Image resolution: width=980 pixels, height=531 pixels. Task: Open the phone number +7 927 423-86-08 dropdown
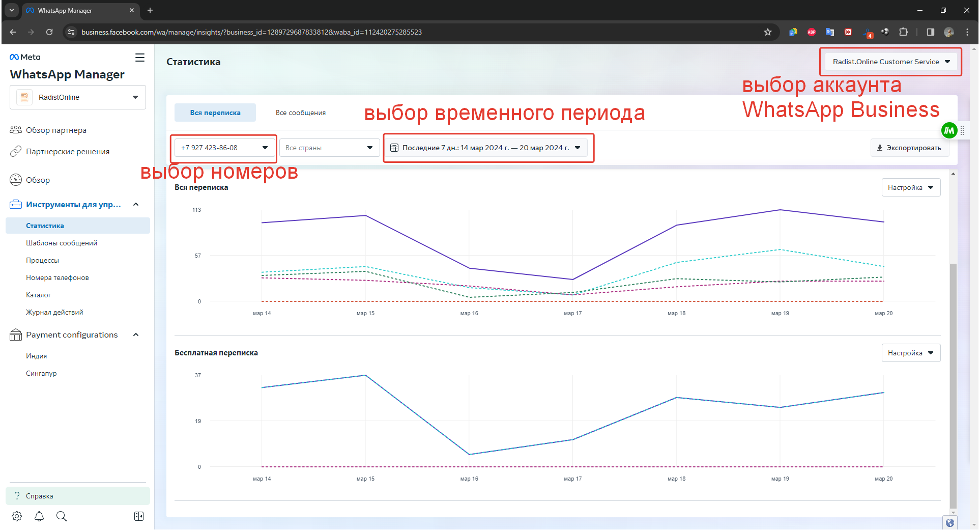(x=224, y=148)
